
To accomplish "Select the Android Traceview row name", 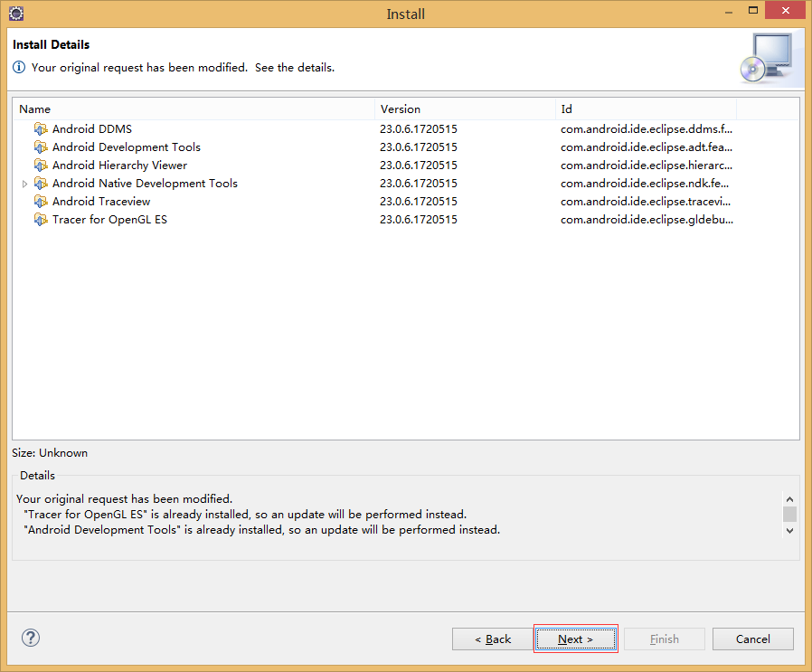I will point(101,201).
